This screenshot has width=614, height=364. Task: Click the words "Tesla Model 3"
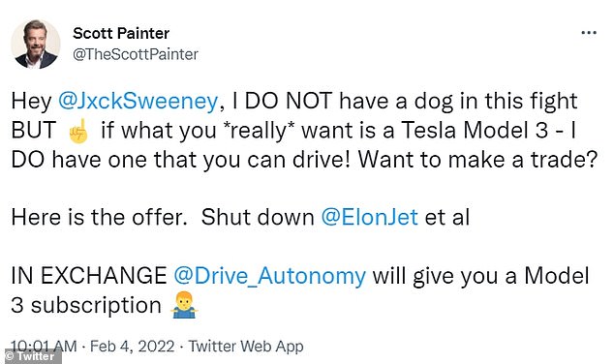[x=475, y=130]
